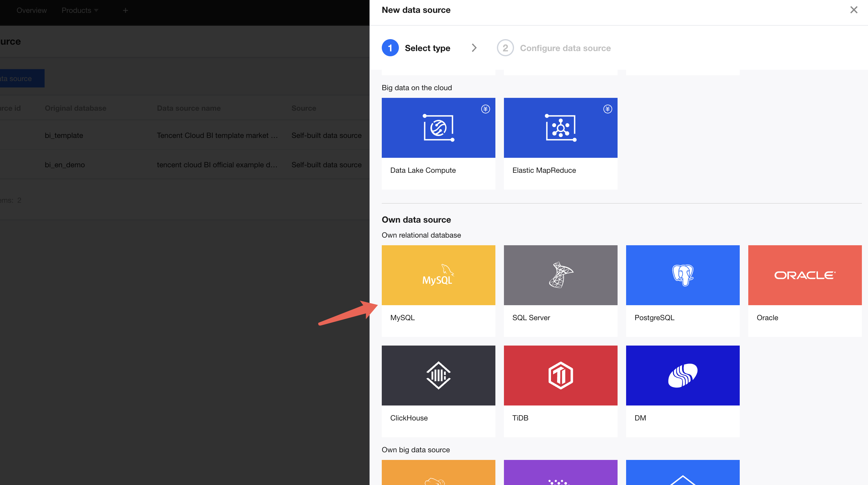Click the paid badge on Elastic MapReduce

pyautogui.click(x=607, y=109)
